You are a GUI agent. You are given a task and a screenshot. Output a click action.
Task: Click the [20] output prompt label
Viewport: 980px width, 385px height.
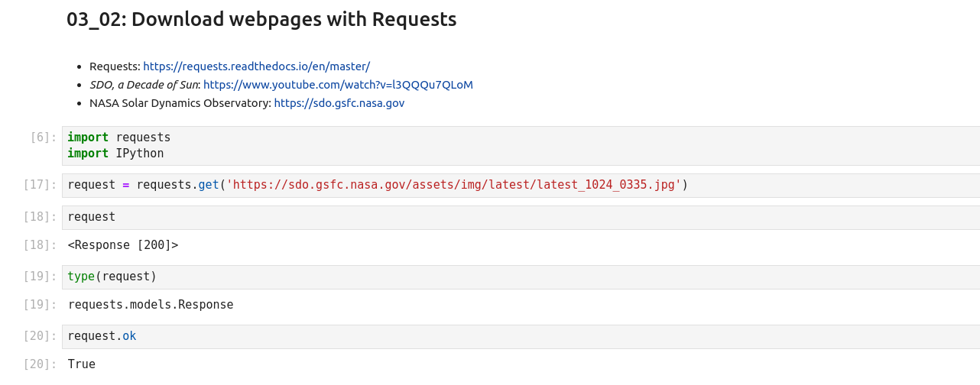point(40,364)
